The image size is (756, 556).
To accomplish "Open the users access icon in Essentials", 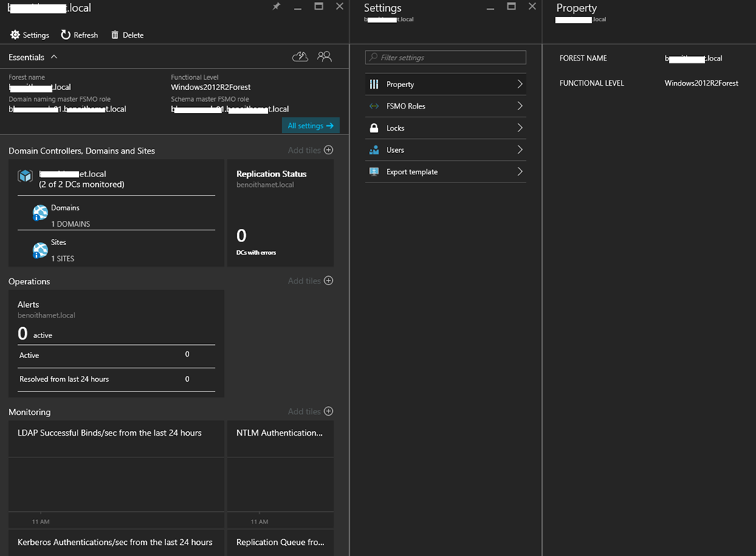I will 324,57.
